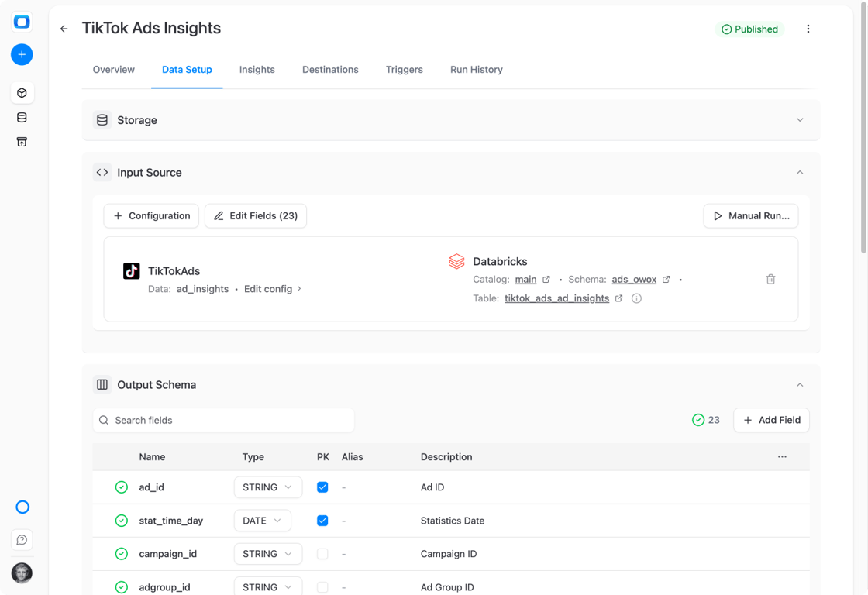Open the cube data marts sidebar icon

pyautogui.click(x=22, y=92)
